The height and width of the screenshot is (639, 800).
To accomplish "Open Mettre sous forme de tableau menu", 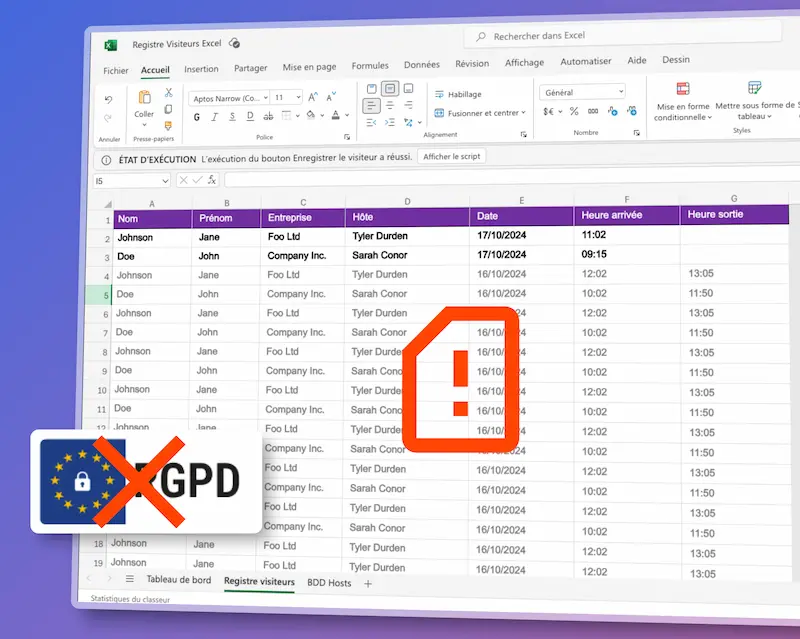I will coord(755,101).
